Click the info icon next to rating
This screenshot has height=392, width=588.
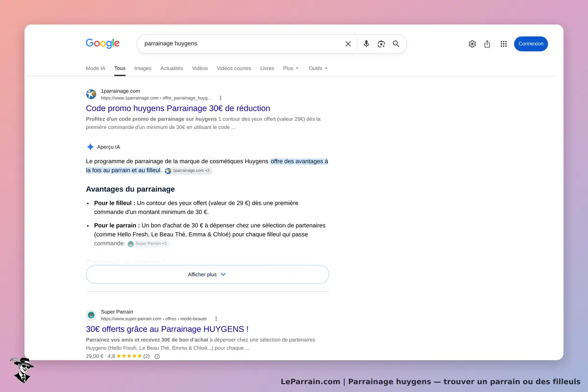point(157,356)
